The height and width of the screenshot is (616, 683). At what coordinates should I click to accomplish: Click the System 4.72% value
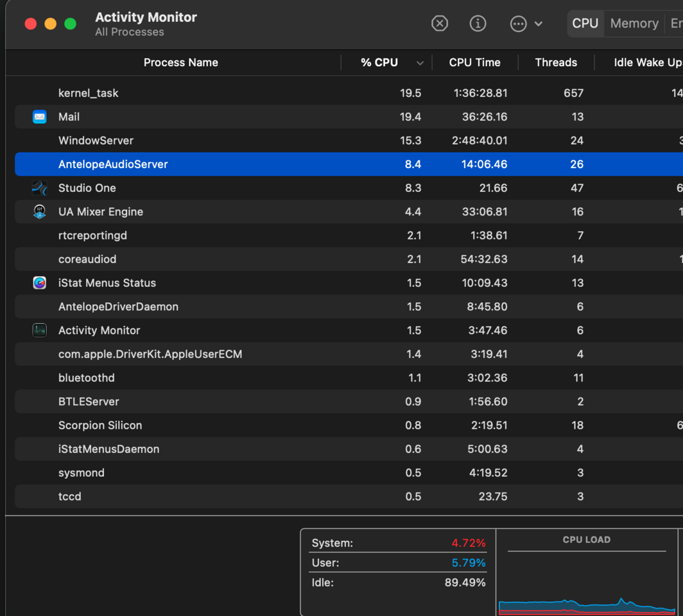point(468,543)
